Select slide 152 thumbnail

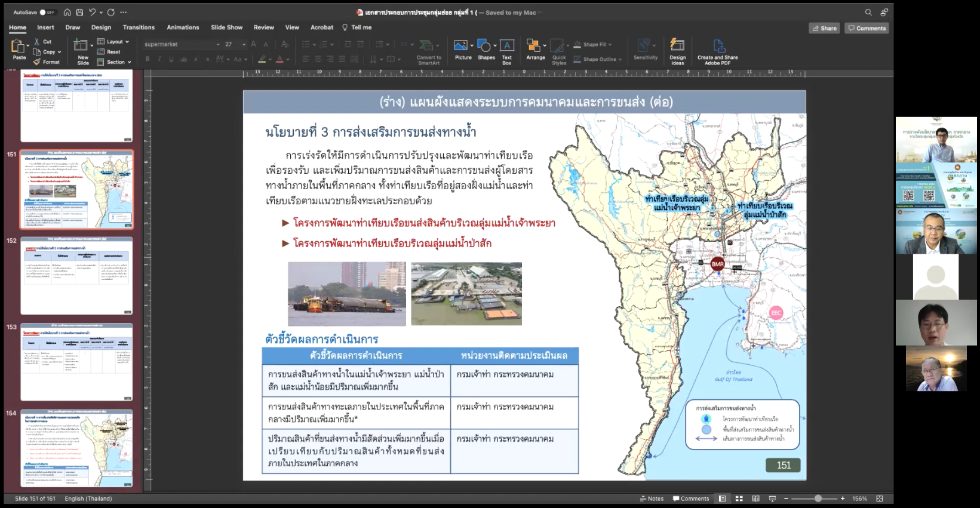coord(76,276)
